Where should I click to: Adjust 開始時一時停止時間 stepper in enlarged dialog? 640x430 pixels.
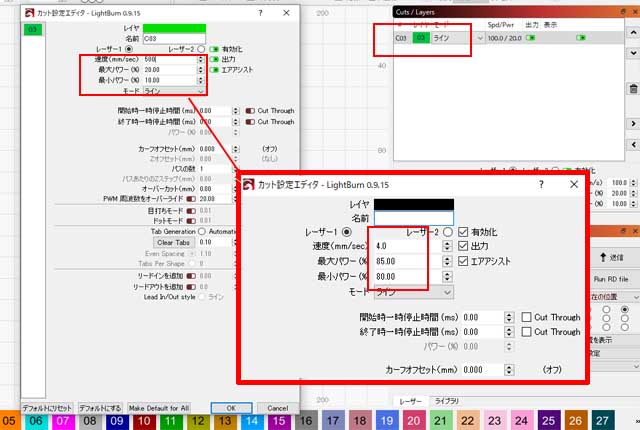[x=509, y=317]
